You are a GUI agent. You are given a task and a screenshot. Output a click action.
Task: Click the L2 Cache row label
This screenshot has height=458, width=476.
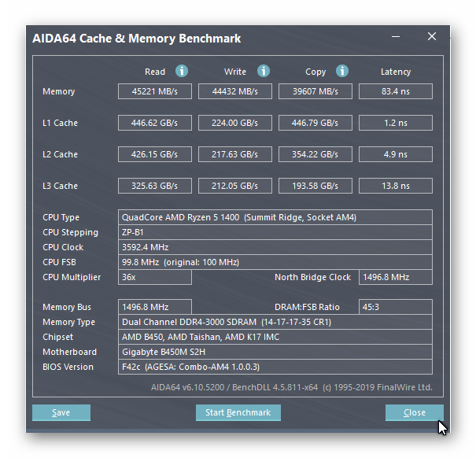click(60, 154)
